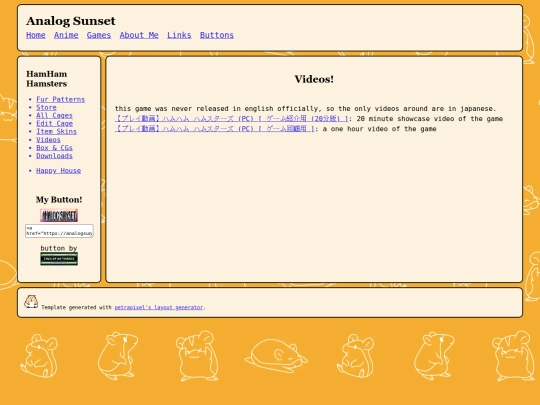View All Cages page
Screen dimensions: 540x405
[54, 115]
